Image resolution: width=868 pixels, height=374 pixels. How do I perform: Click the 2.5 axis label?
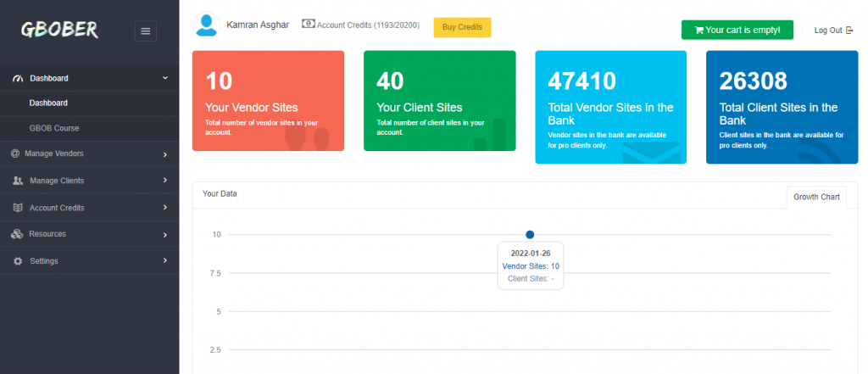tap(215, 349)
